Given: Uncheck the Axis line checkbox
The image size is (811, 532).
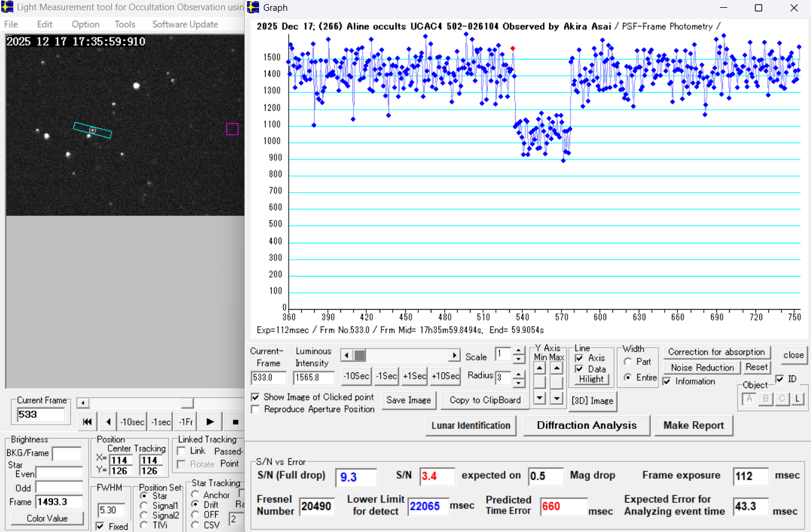Looking at the screenshot, I should click(579, 358).
